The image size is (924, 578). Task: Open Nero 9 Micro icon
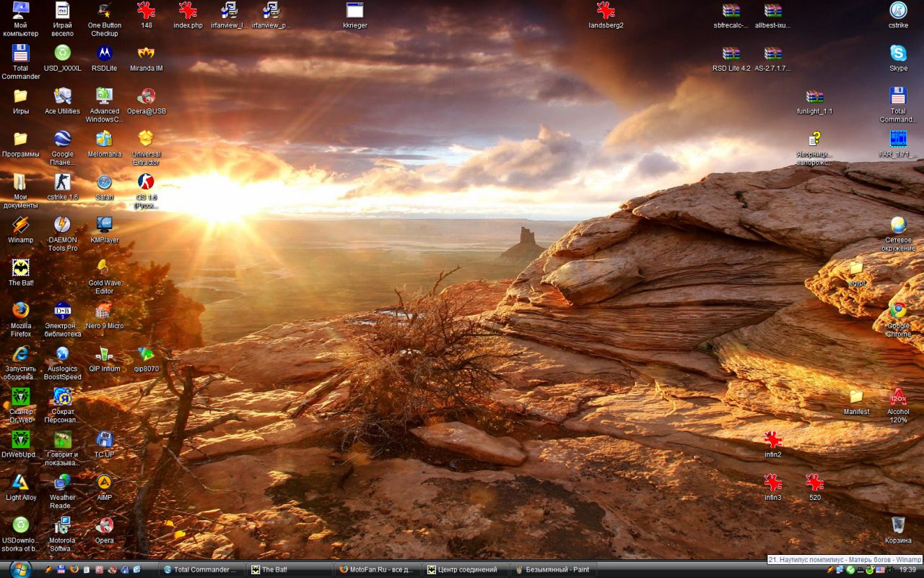pyautogui.click(x=105, y=316)
